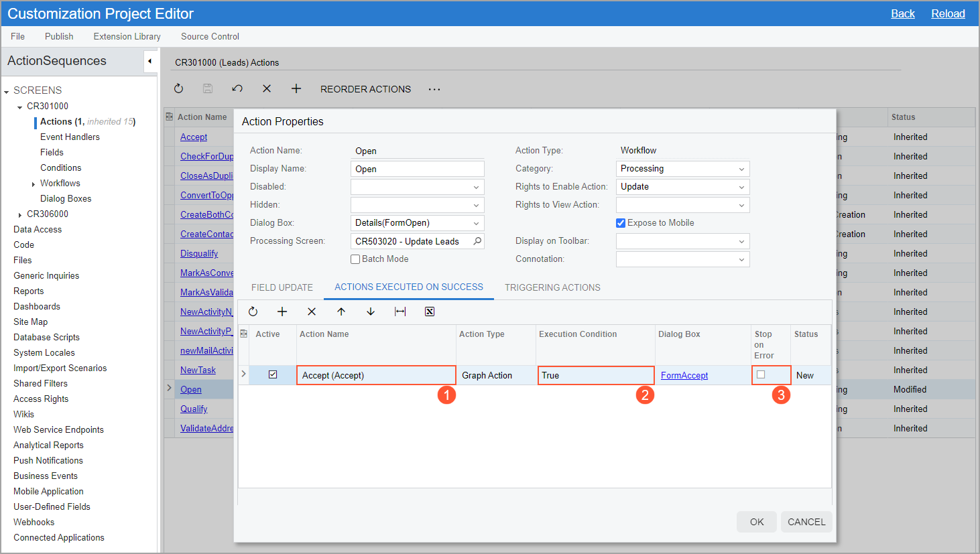980x554 pixels.
Task: Open the Publish menu
Action: click(x=59, y=37)
